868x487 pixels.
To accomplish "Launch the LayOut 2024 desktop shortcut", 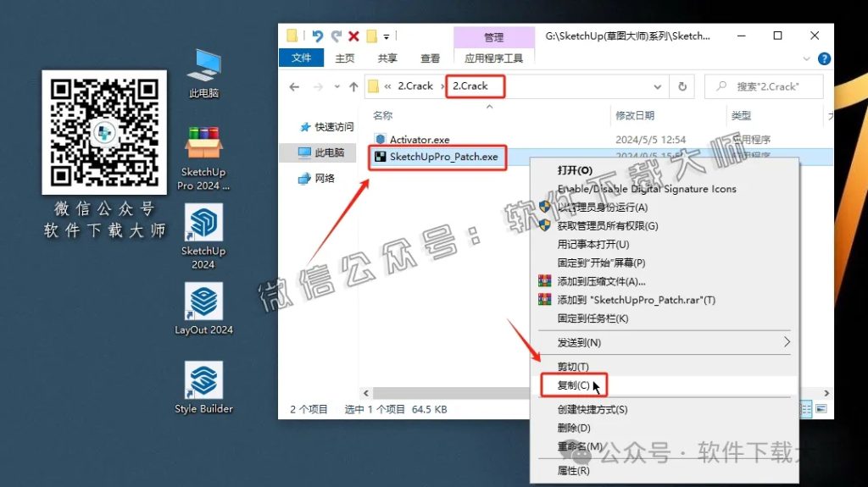I will point(203,309).
